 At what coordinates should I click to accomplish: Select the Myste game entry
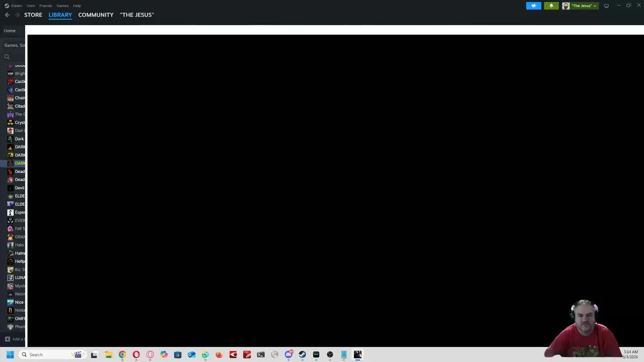tap(16, 286)
